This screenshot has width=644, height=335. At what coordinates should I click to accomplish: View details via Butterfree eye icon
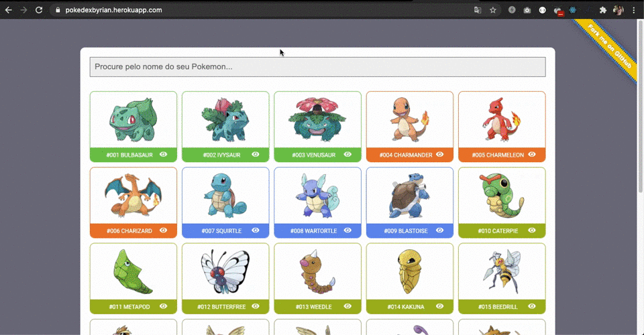click(x=256, y=306)
